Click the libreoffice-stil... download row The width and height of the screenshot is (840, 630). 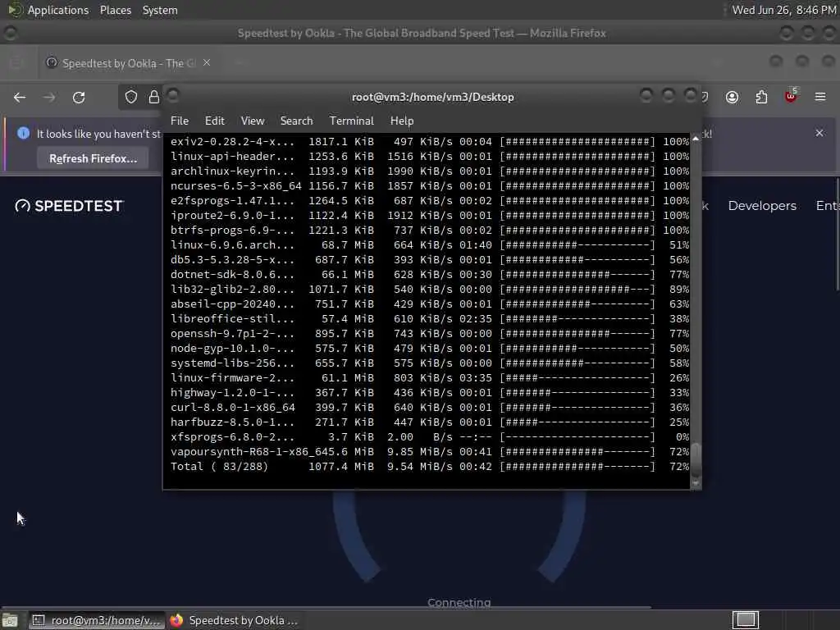(430, 319)
